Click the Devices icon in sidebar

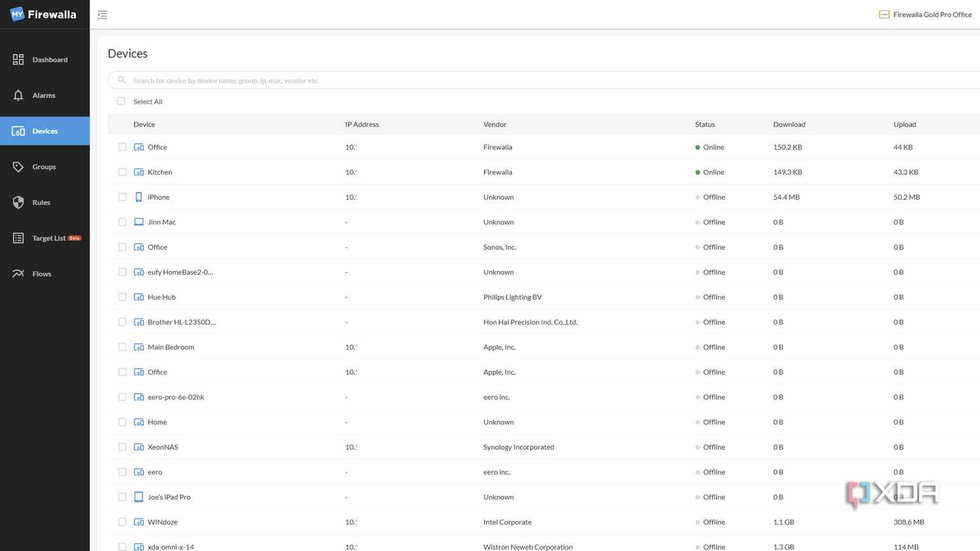[18, 131]
